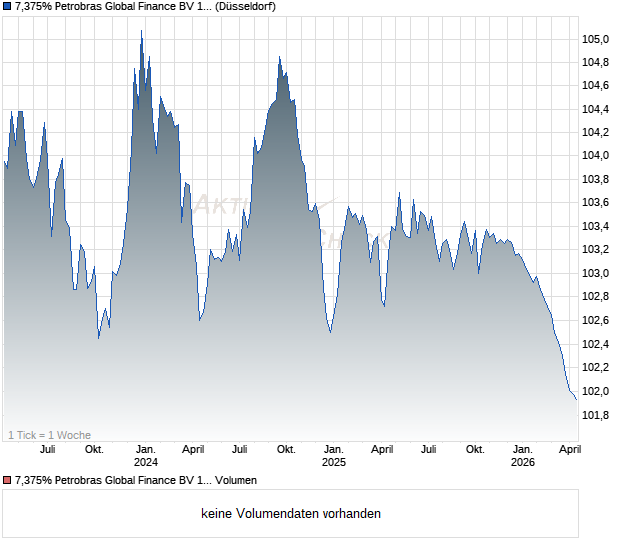Image resolution: width=620 pixels, height=546 pixels.
Task: Click the final data point in April 2026
Action: 577,399
